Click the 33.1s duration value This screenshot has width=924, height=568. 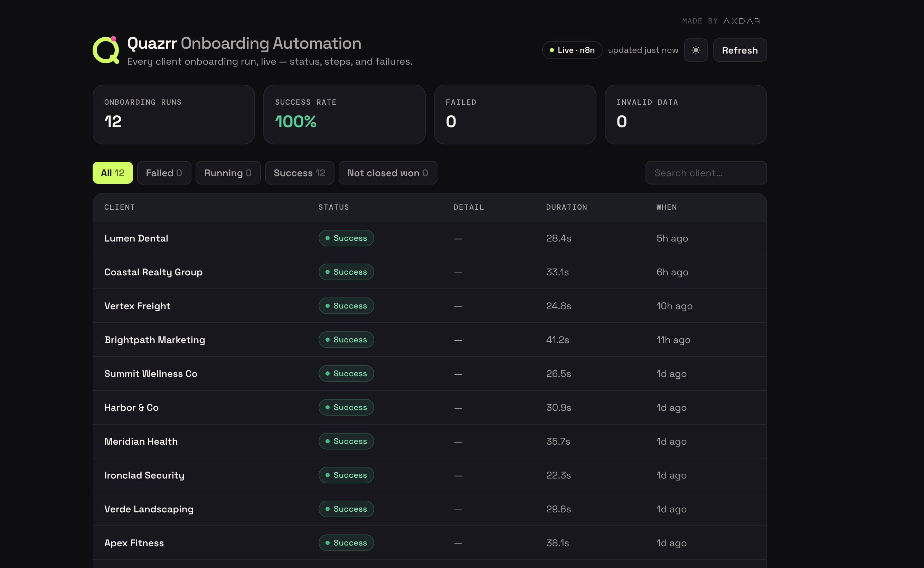click(557, 272)
